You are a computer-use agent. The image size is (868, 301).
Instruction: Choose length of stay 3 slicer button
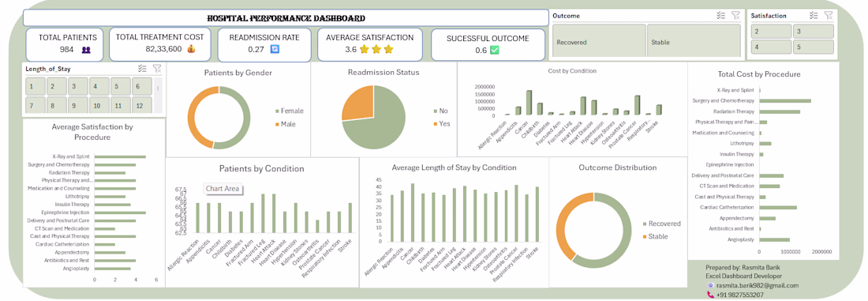pyautogui.click(x=77, y=86)
